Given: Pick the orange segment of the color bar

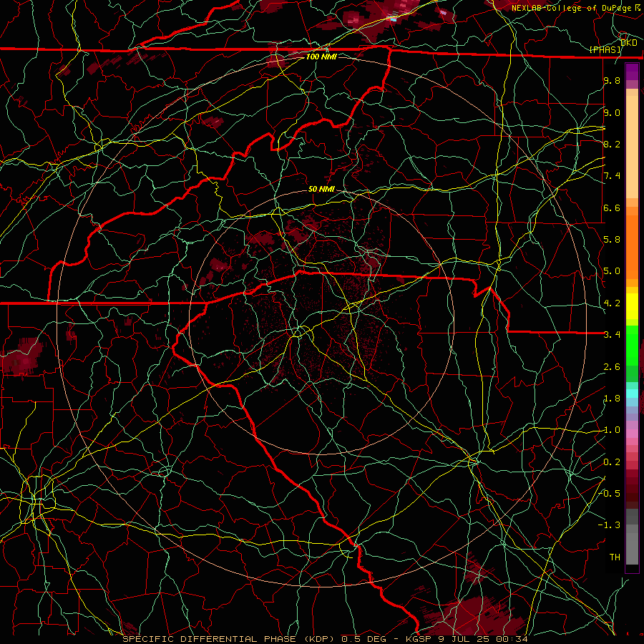Looking at the screenshot, I should 632,246.
